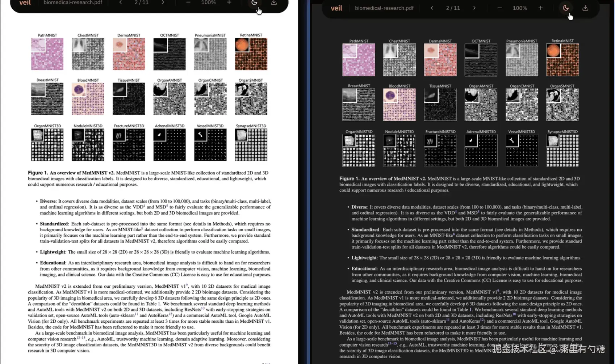Click RetinaMNIST image in right dark page
The height and width of the screenshot is (364, 615).
[562, 60]
